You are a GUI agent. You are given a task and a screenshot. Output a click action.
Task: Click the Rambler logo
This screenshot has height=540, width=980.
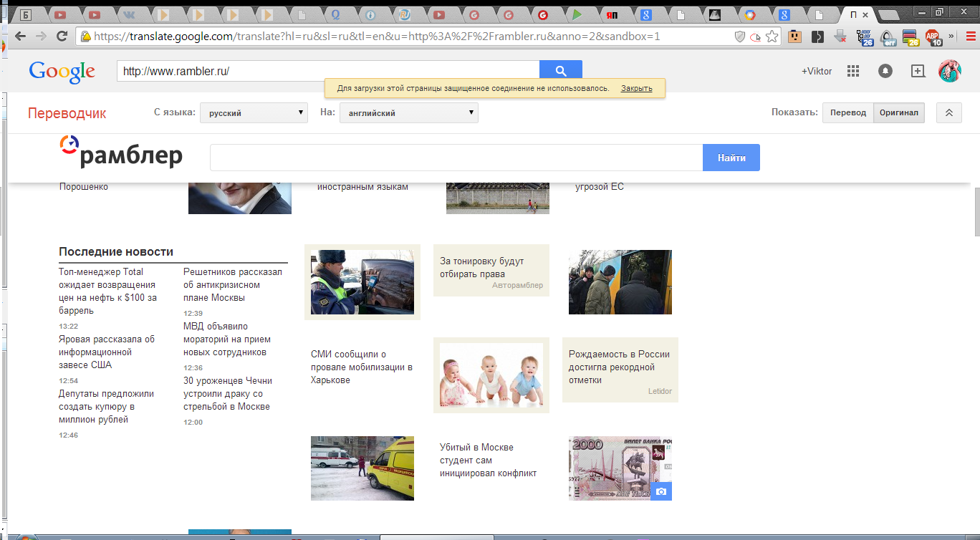120,152
